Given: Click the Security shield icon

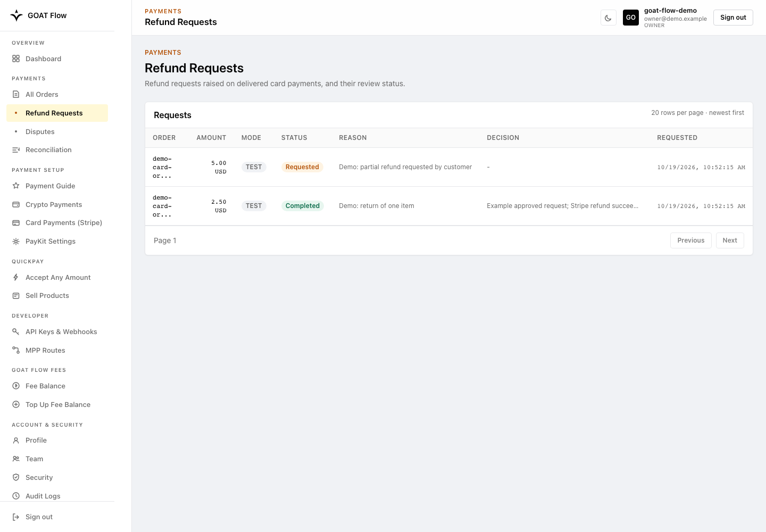Looking at the screenshot, I should [16, 477].
